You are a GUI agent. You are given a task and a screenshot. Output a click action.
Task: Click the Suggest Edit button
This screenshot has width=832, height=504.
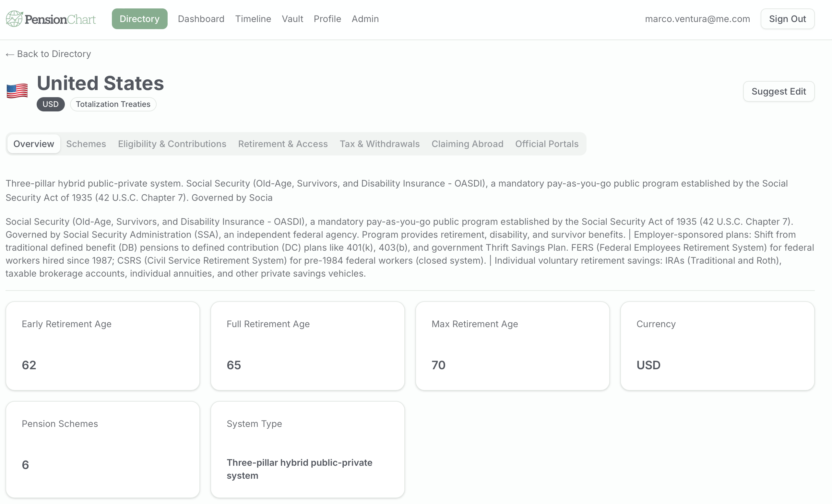point(778,91)
